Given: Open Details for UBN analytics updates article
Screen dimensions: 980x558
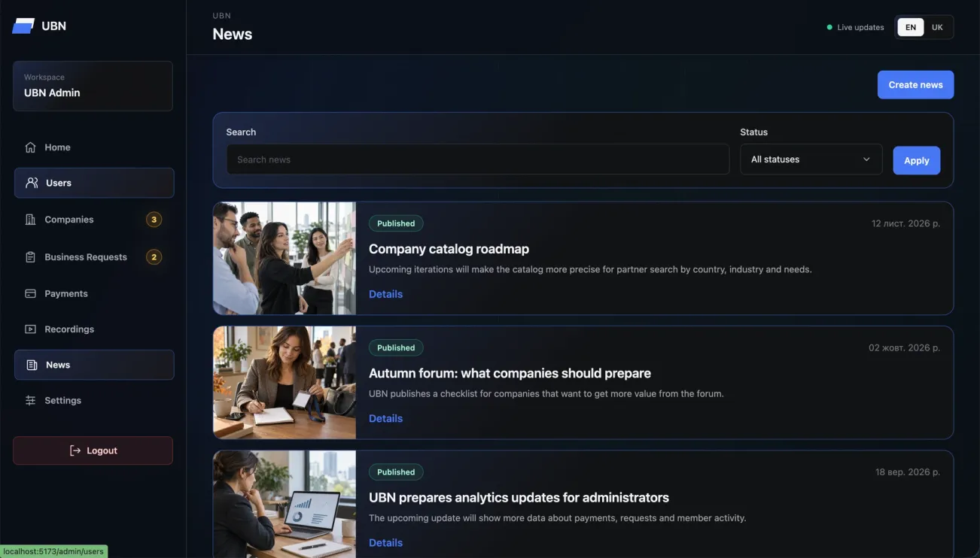Looking at the screenshot, I should (x=385, y=542).
